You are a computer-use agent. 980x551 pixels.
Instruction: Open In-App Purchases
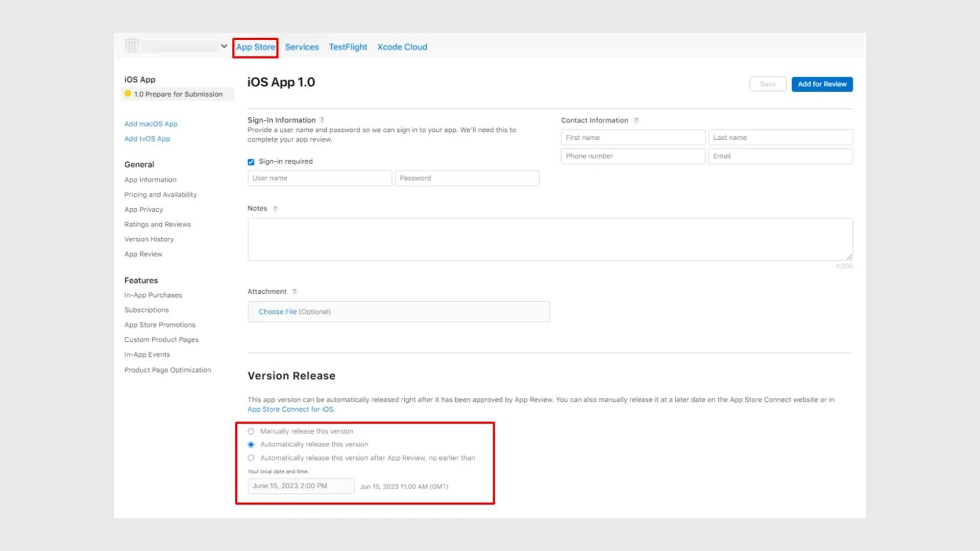[153, 295]
